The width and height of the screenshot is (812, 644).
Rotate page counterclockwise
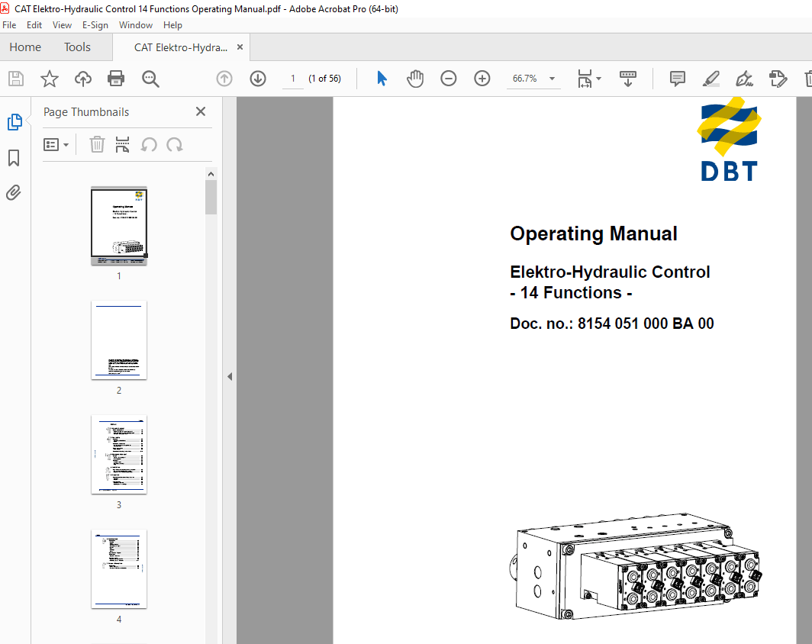(149, 144)
